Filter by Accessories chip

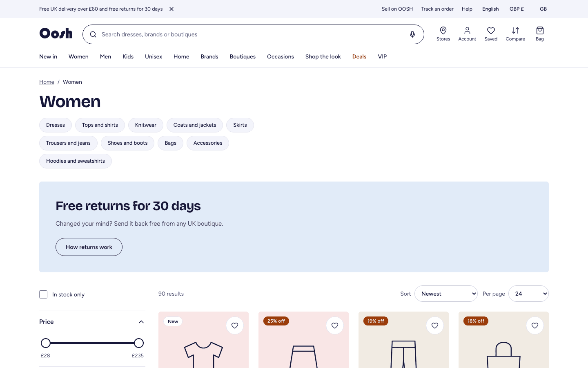208,143
